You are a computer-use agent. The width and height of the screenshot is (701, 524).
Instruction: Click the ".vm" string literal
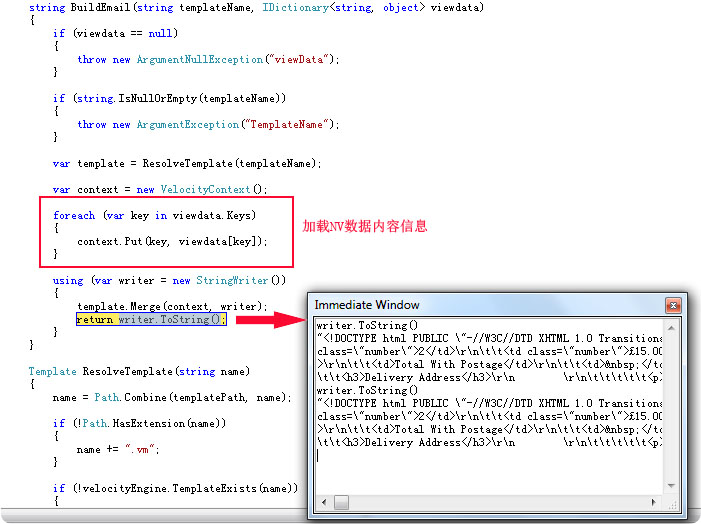(x=139, y=449)
